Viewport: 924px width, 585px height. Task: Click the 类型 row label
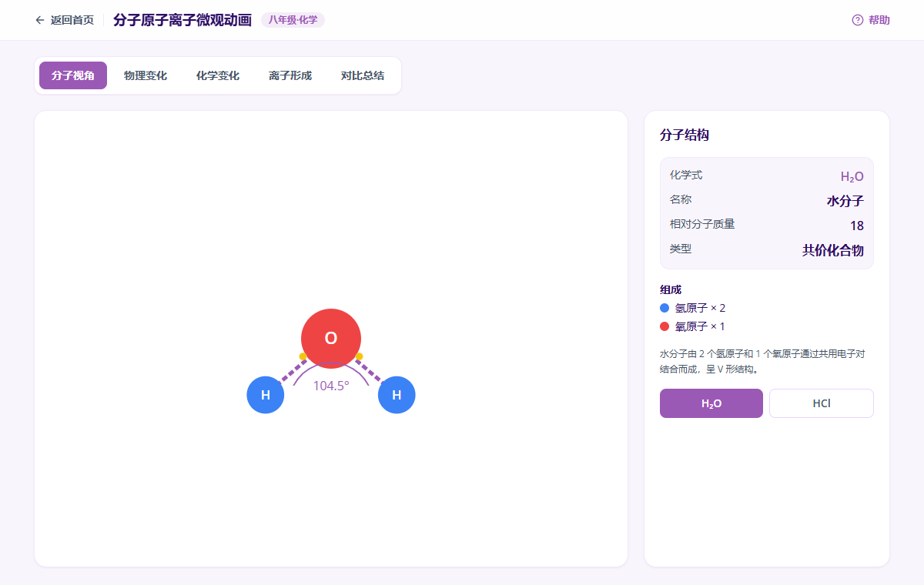click(x=681, y=249)
